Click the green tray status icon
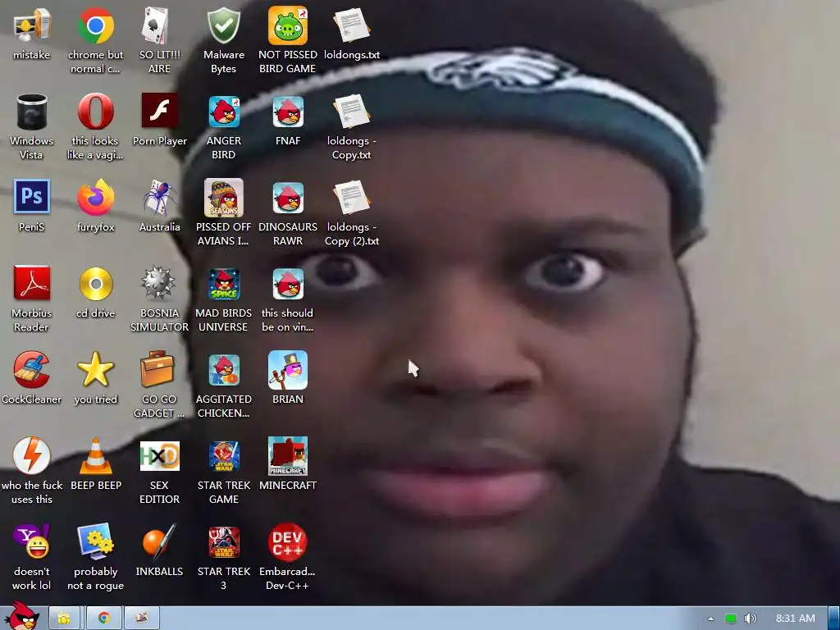This screenshot has width=840, height=630. pos(731,619)
